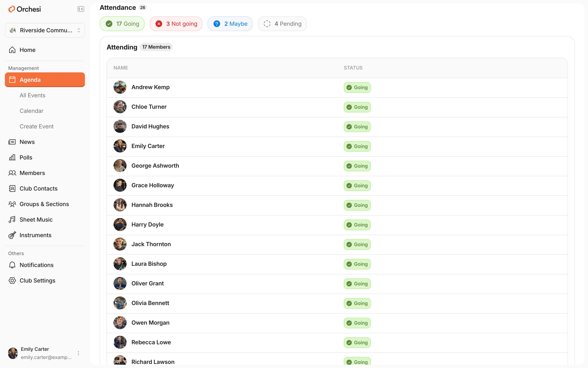Viewport: 588px width, 368px height.
Task: Go to Home in the sidebar
Action: (45, 50)
